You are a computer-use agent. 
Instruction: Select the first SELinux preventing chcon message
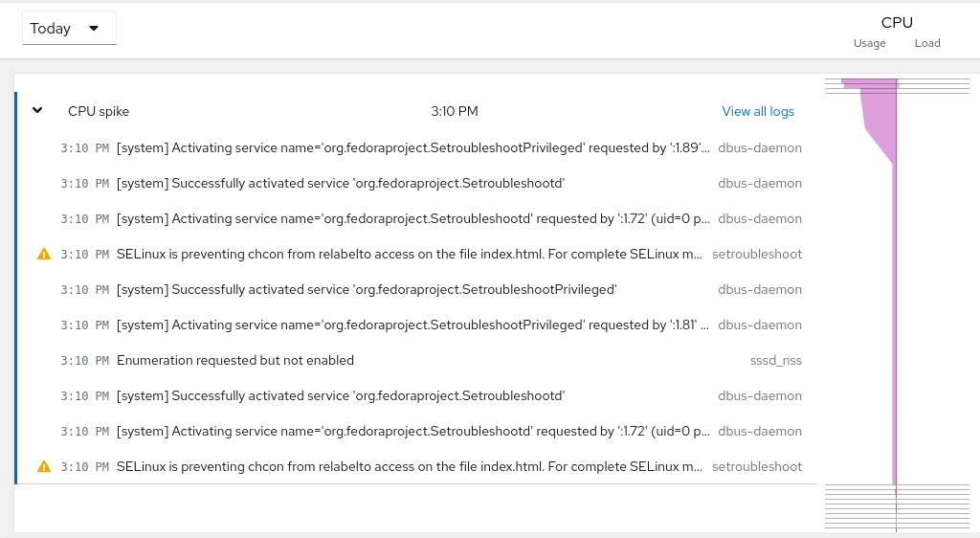(x=410, y=255)
